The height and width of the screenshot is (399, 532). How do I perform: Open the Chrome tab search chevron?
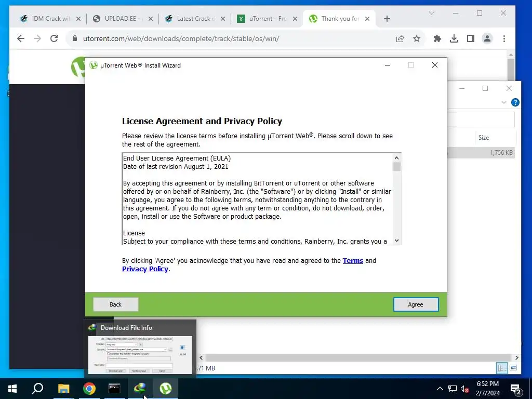(x=432, y=13)
